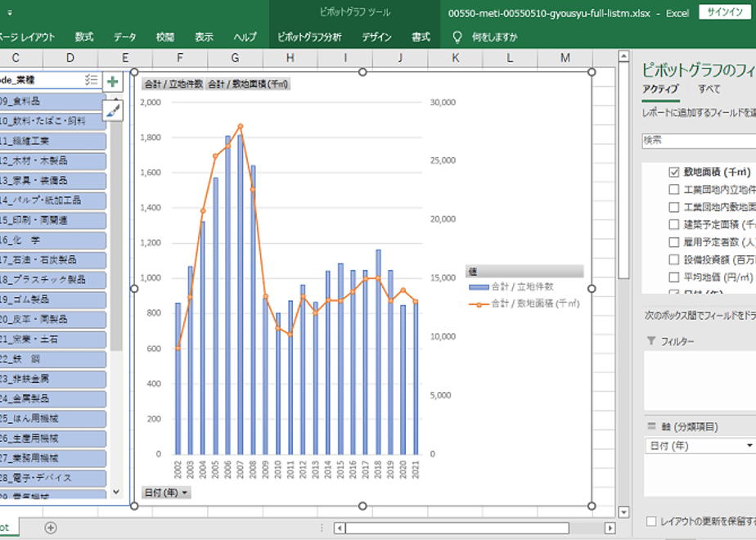
Task: Click in the 何をしますか search box
Action: [495, 37]
